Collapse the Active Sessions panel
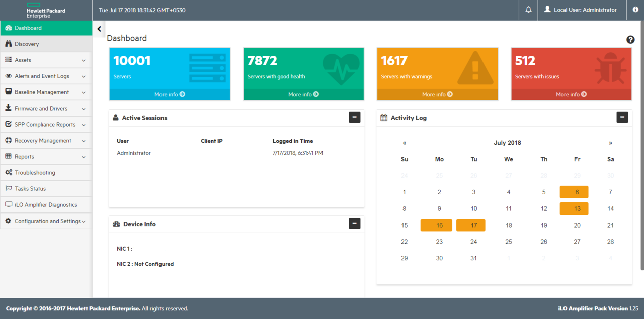 (x=355, y=118)
